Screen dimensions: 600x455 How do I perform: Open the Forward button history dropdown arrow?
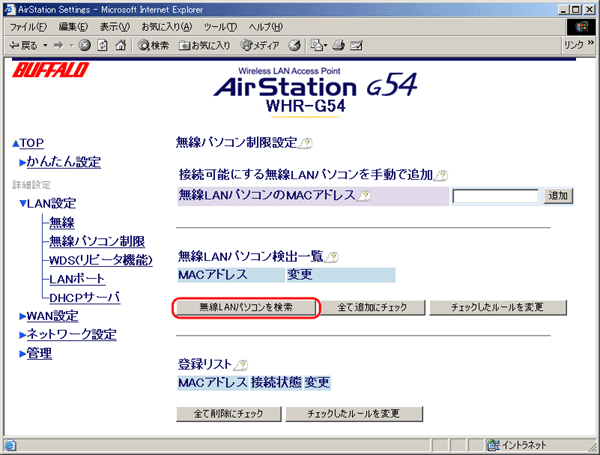coord(71,46)
